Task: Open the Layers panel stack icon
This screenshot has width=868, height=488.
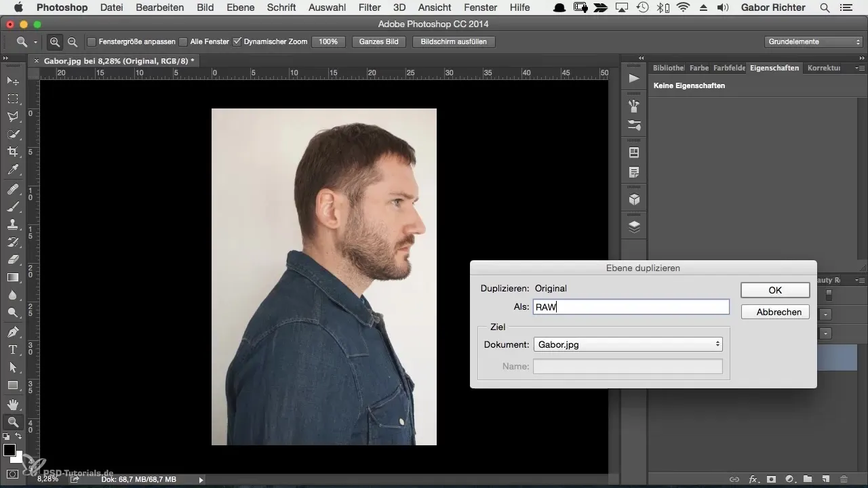Action: [x=634, y=227]
